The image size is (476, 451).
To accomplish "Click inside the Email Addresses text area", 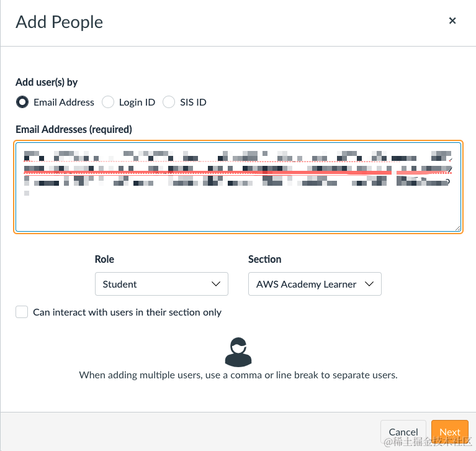I will (238, 187).
